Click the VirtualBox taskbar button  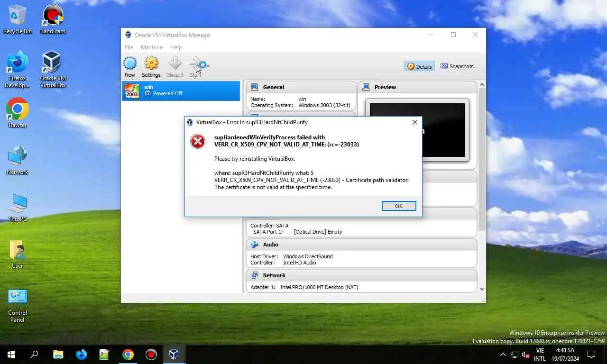pos(174,355)
